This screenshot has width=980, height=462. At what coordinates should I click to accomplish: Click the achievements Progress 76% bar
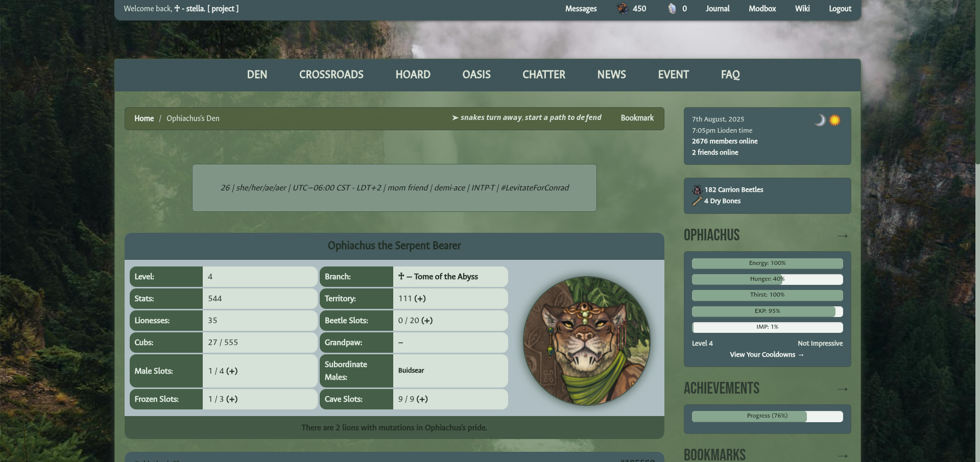(x=767, y=417)
